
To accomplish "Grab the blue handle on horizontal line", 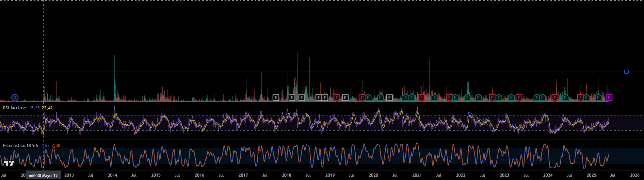I will [x=626, y=72].
